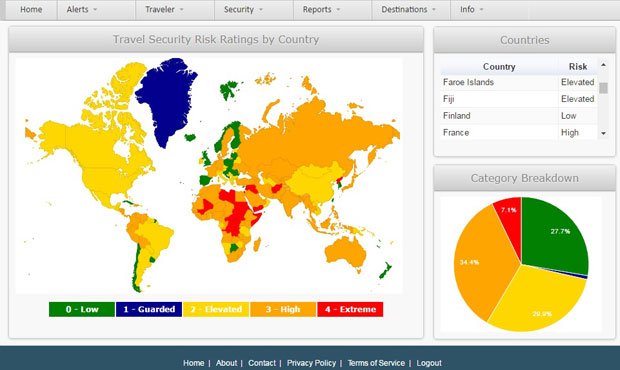Open the Traveler menu
Screen dimensions: 620x370
pyautogui.click(x=175, y=9)
